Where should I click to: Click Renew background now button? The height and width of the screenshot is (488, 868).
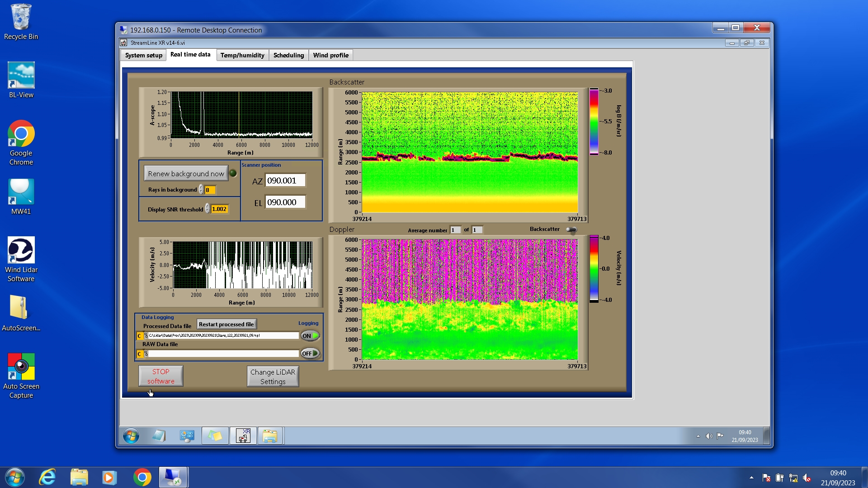(x=186, y=174)
